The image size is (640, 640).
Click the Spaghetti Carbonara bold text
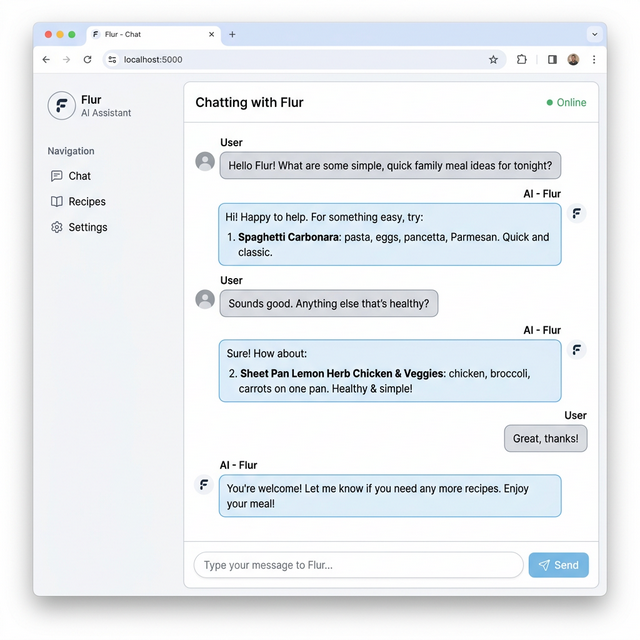pos(288,237)
